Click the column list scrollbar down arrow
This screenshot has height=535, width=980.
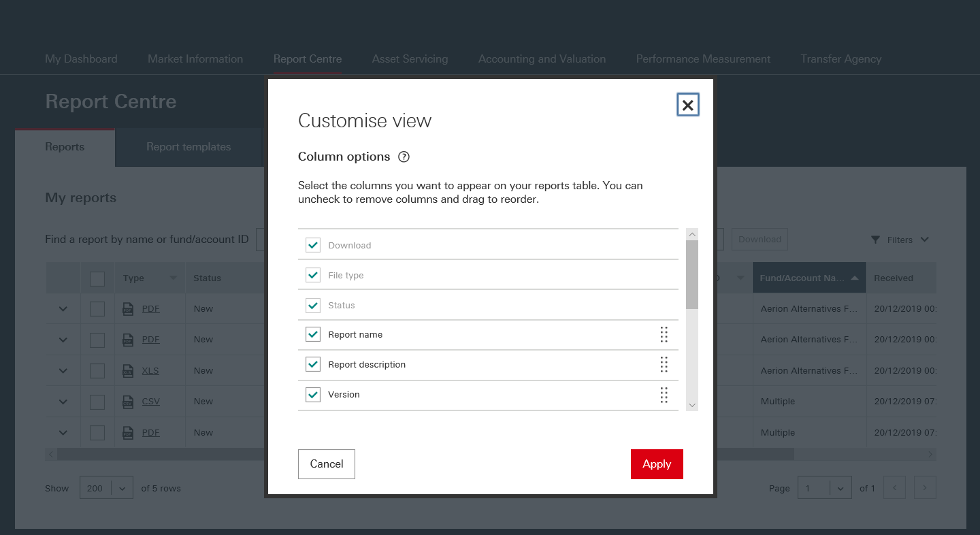coord(692,405)
